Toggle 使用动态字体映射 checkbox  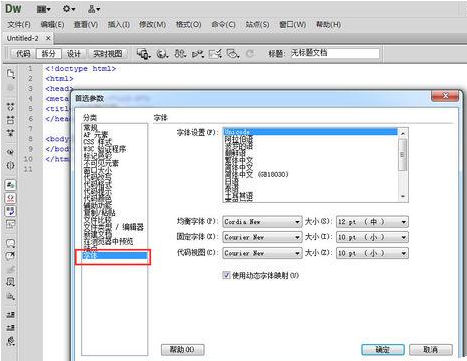(226, 275)
